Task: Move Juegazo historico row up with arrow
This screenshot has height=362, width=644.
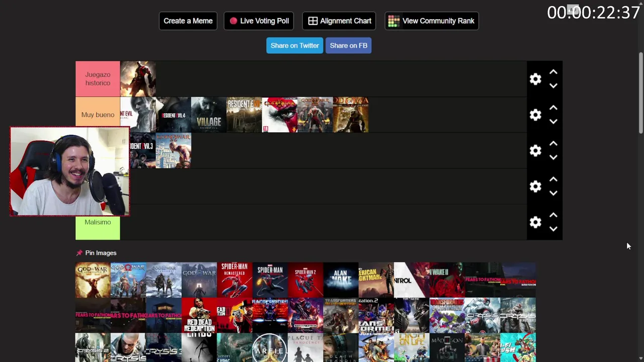Action: tap(553, 72)
